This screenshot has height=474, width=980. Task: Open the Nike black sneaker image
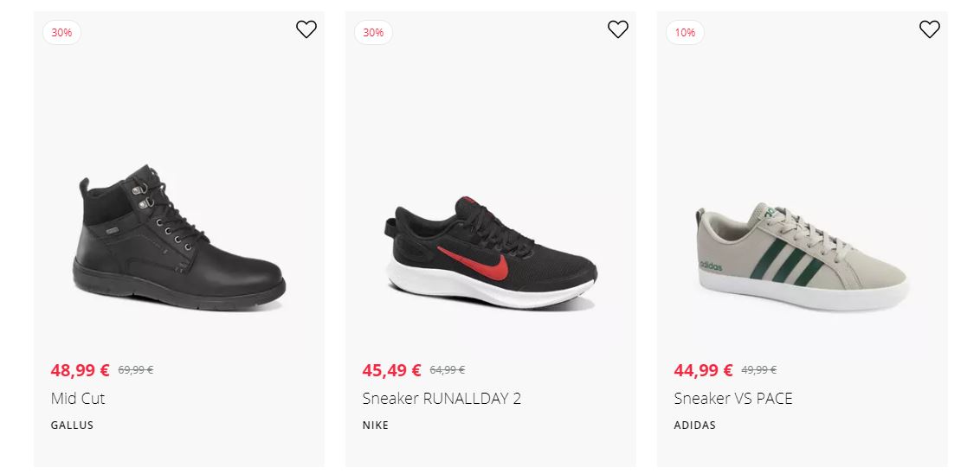pyautogui.click(x=490, y=253)
